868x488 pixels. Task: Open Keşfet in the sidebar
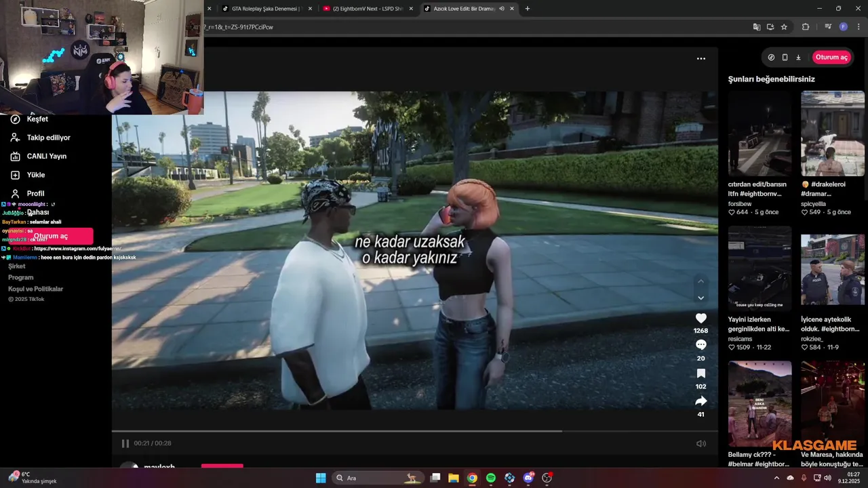pyautogui.click(x=37, y=119)
